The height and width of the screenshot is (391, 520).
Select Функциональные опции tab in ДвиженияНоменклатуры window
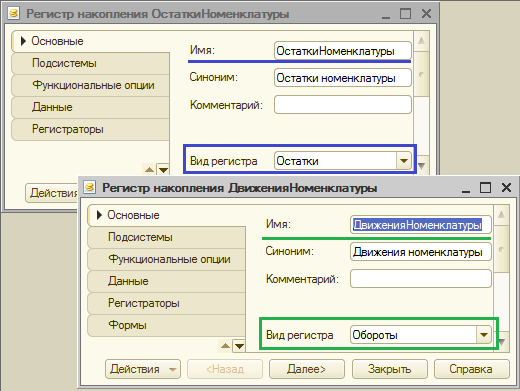167,259
